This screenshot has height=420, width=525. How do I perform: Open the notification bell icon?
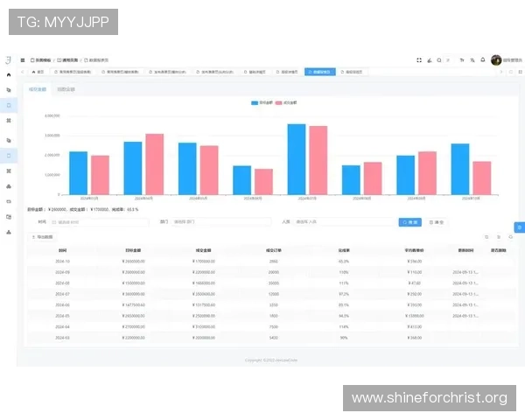click(x=483, y=60)
